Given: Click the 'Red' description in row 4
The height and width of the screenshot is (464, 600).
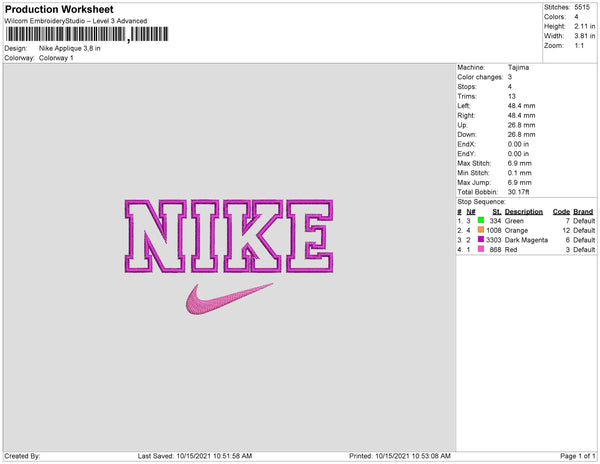Looking at the screenshot, I should [511, 250].
